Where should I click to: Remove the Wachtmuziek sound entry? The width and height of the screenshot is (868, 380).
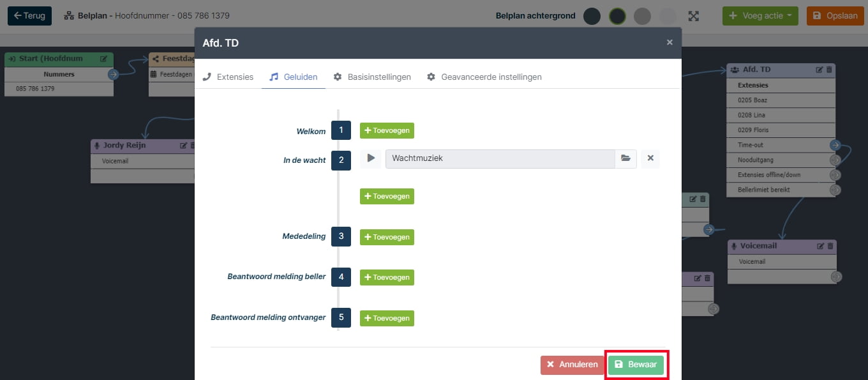pyautogui.click(x=650, y=158)
